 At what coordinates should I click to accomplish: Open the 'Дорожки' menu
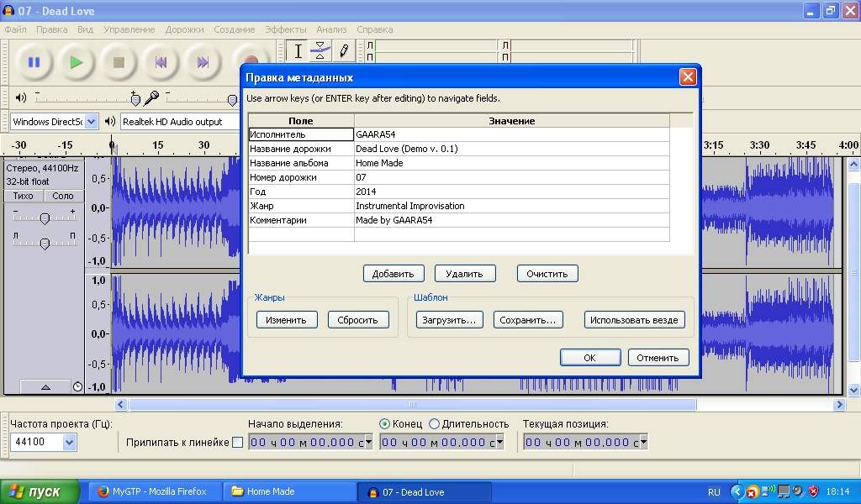(184, 29)
